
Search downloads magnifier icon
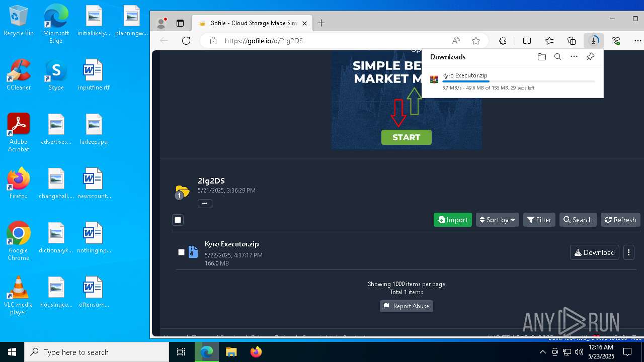point(558,57)
